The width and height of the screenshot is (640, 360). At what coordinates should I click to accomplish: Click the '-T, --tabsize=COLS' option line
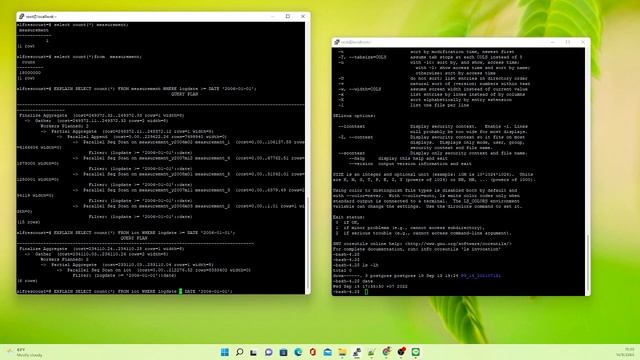[430, 57]
